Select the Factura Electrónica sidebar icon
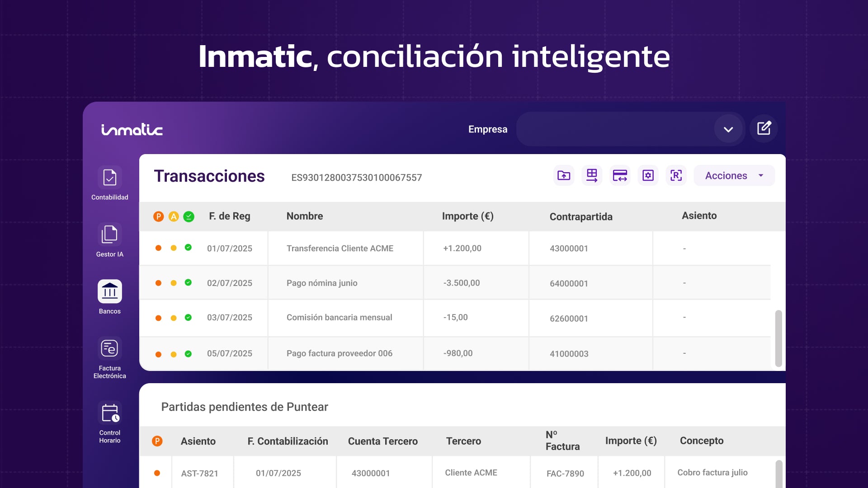 point(109,349)
